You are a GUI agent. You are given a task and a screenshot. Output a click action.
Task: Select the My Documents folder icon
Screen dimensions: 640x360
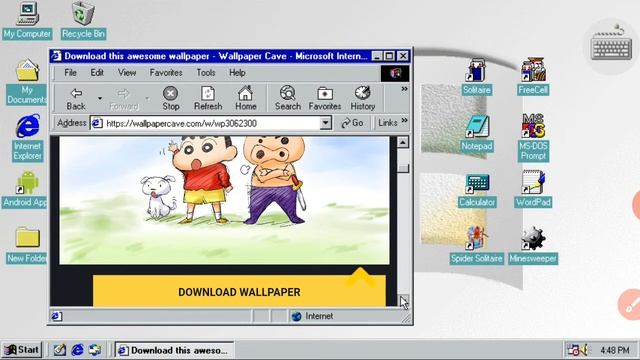click(27, 82)
